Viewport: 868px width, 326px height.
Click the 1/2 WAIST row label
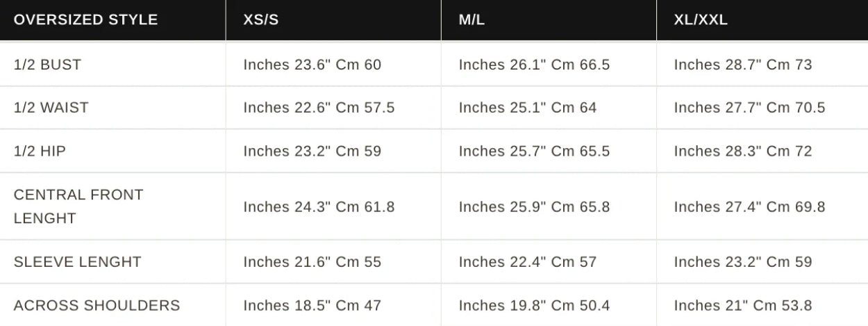pyautogui.click(x=51, y=108)
